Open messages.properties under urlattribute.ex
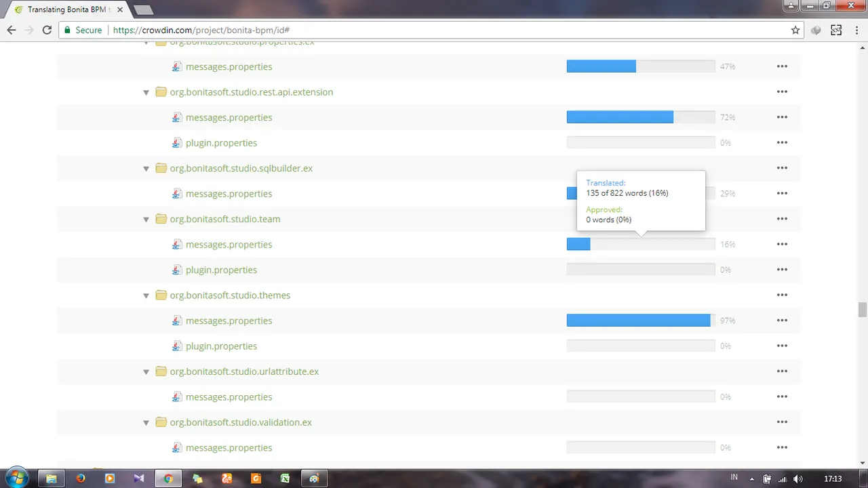Screen dimensions: 868x488 point(229,396)
